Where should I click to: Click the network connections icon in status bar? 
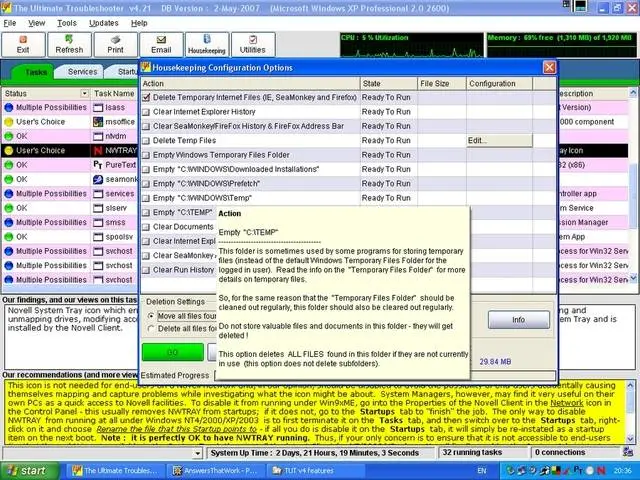tap(628, 452)
